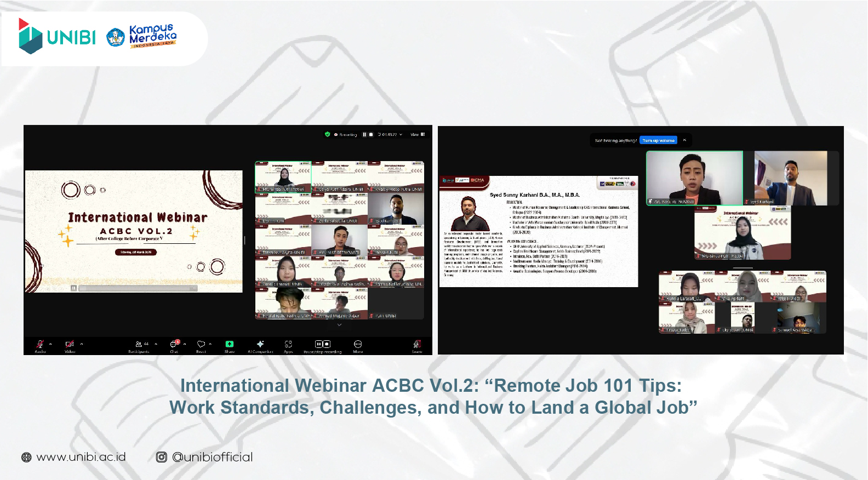
Task: Unmute the microphone Audio icon
Action: point(40,344)
